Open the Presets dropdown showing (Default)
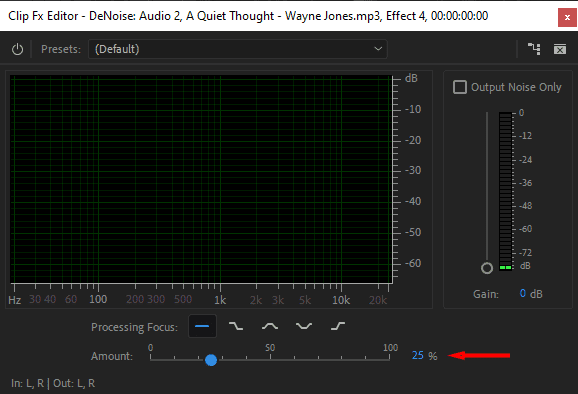 (x=238, y=49)
